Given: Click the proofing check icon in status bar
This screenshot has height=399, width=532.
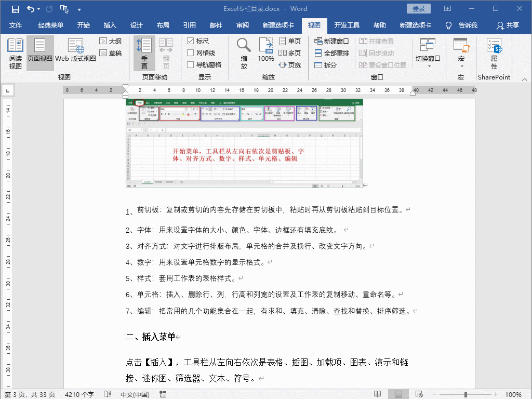Looking at the screenshot, I should [x=108, y=394].
